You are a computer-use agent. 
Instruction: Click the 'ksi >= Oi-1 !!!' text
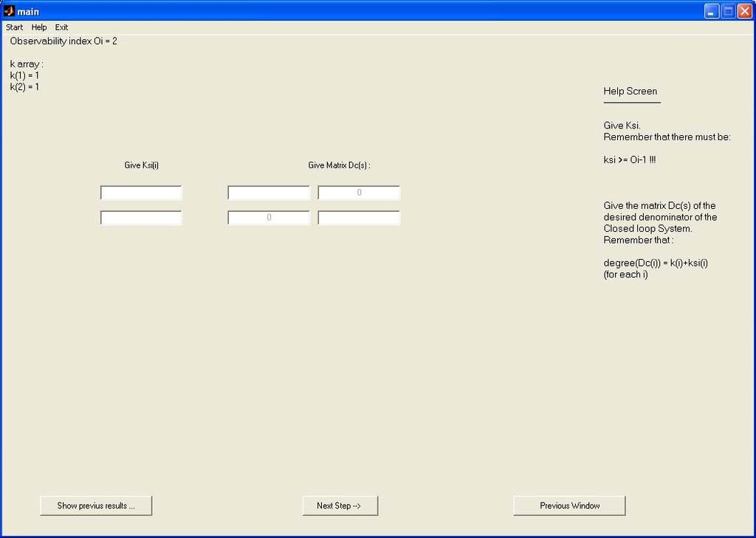pyautogui.click(x=630, y=160)
